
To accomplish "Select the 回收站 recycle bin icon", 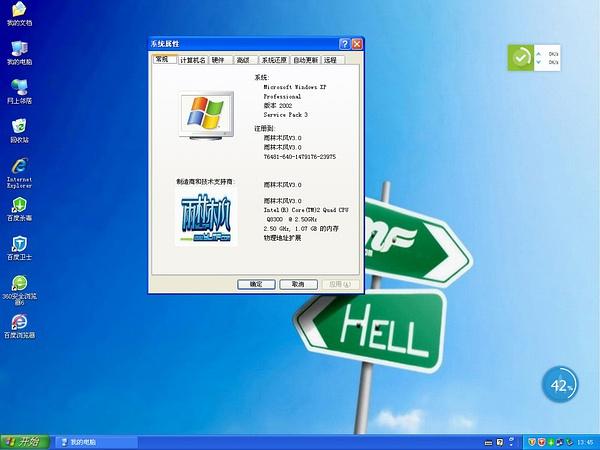I will pos(19,131).
